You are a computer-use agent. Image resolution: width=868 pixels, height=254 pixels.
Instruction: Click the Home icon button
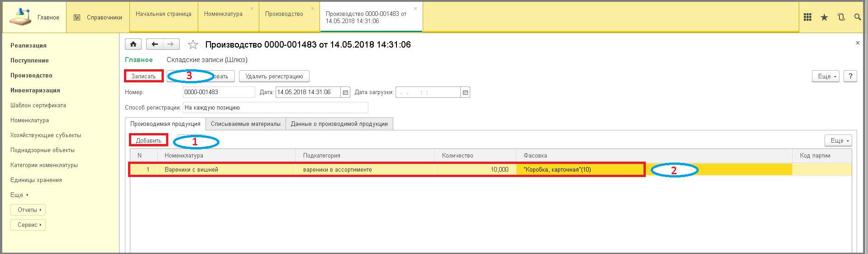pyautogui.click(x=133, y=44)
